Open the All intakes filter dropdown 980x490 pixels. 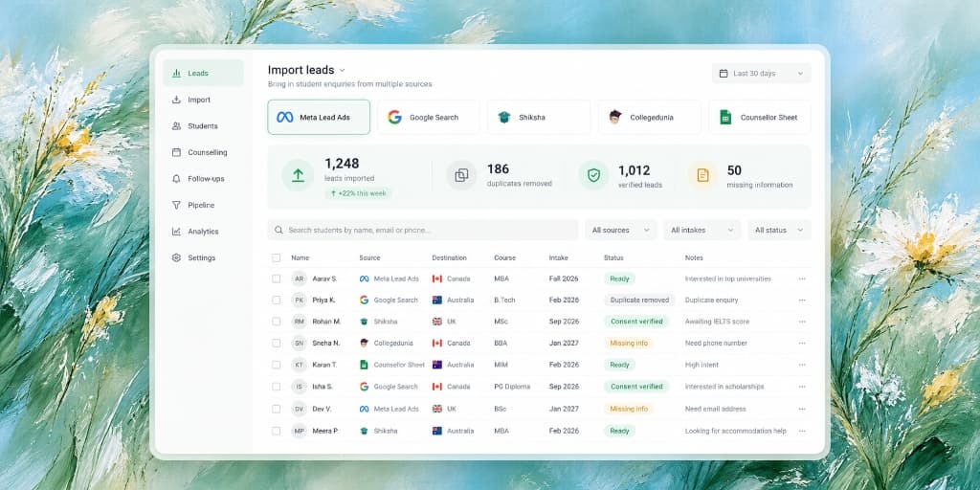coord(702,230)
